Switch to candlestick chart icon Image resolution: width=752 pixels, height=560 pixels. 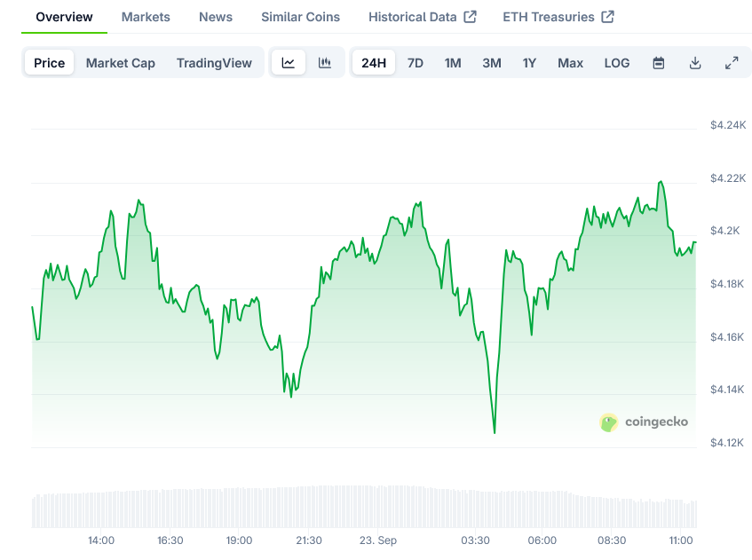tap(325, 63)
